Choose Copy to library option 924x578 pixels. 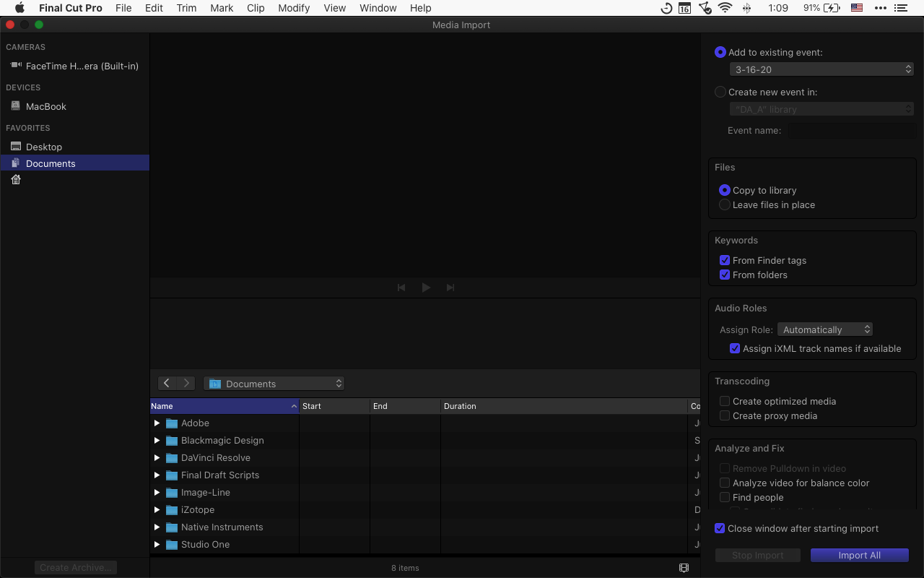tap(725, 191)
